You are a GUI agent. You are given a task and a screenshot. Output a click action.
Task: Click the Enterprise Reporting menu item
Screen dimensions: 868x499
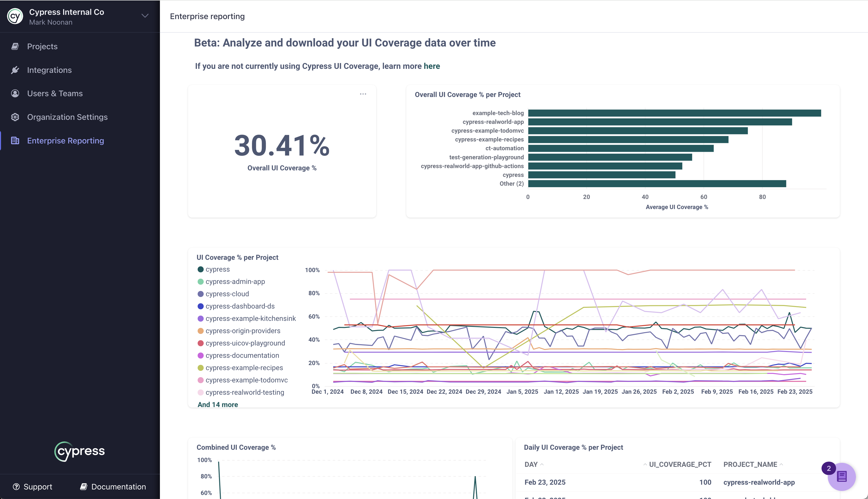click(x=66, y=140)
